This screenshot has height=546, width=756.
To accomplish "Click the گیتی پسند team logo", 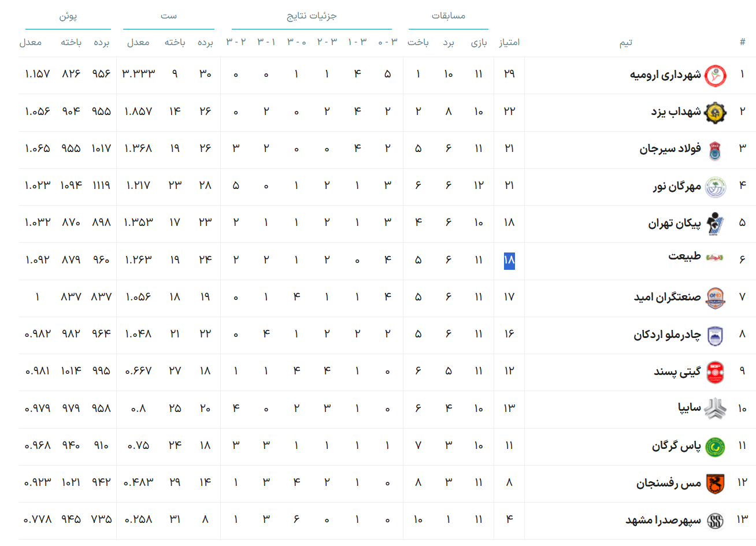I will coord(716,372).
